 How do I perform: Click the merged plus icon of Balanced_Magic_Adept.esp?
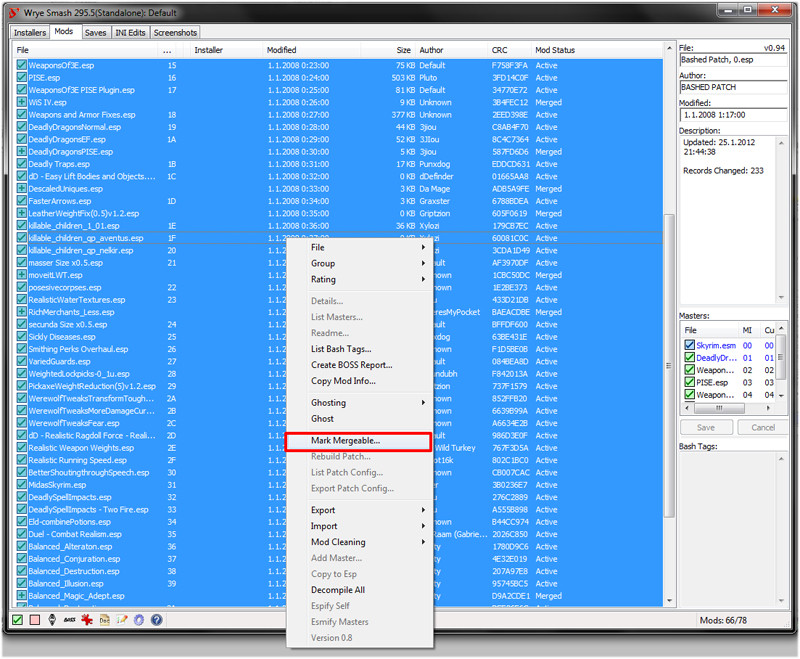(21, 596)
